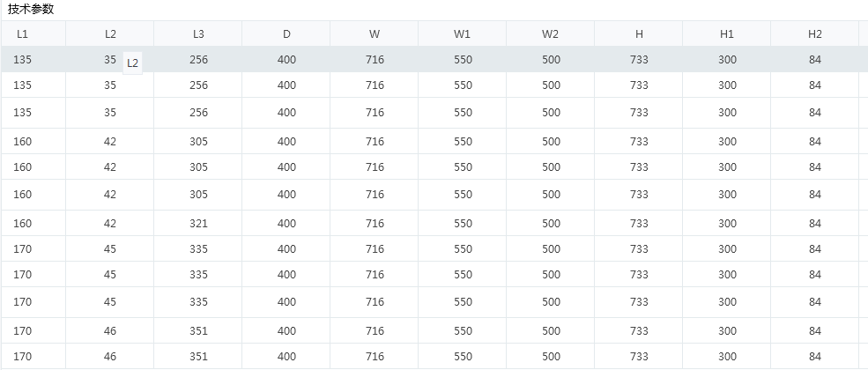The width and height of the screenshot is (868, 370).
Task: Click the 42 cell in the 321 row
Action: click(109, 224)
